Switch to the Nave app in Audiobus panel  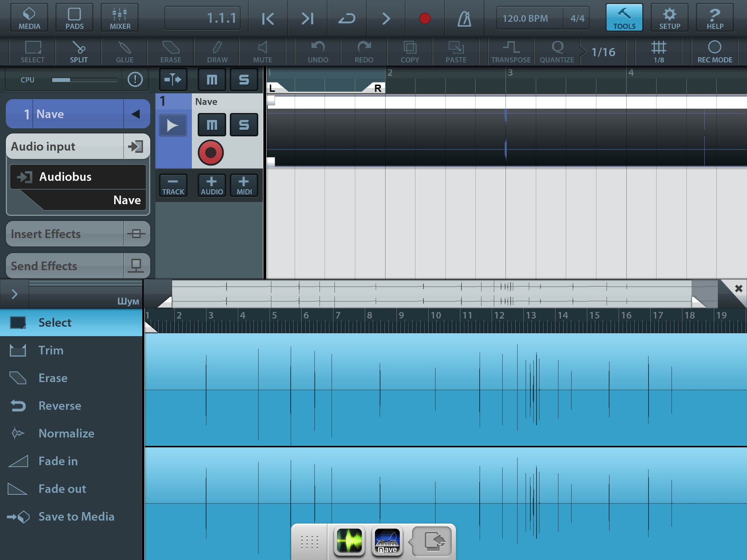coord(387,541)
